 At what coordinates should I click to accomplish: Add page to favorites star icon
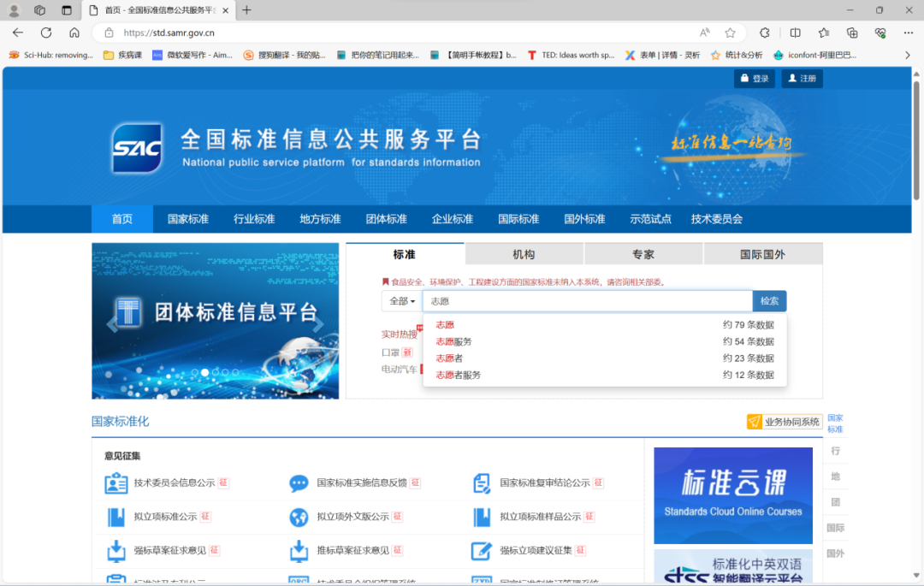coord(730,33)
